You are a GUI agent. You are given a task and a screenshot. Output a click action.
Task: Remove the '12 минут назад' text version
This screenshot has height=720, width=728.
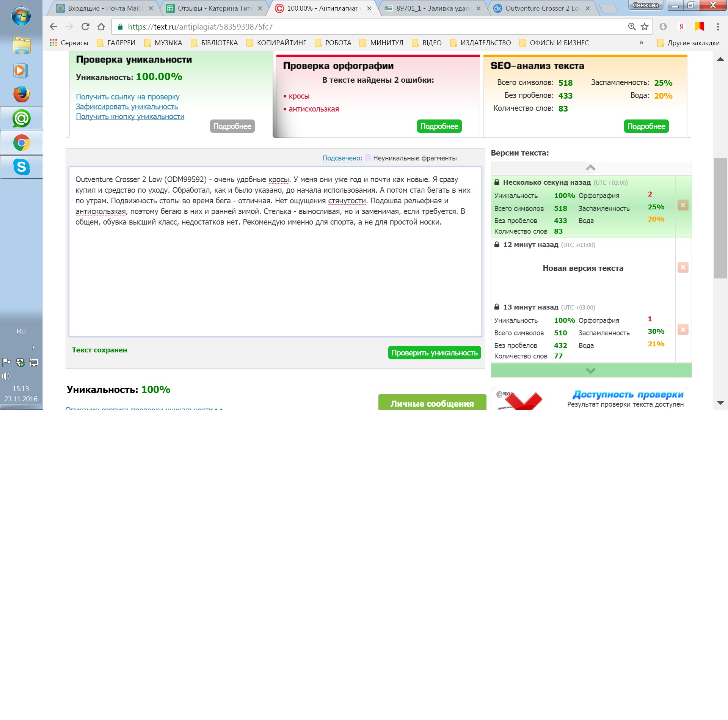tap(683, 267)
